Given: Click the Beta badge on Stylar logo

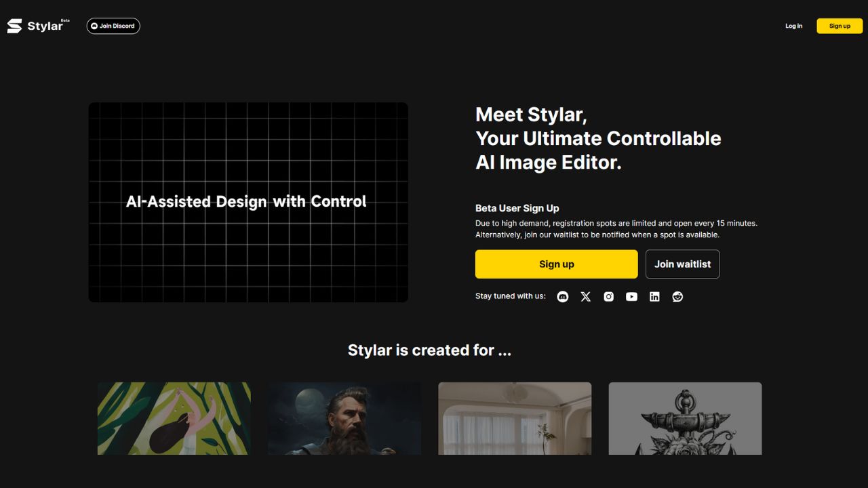Looking at the screenshot, I should 64,20.
